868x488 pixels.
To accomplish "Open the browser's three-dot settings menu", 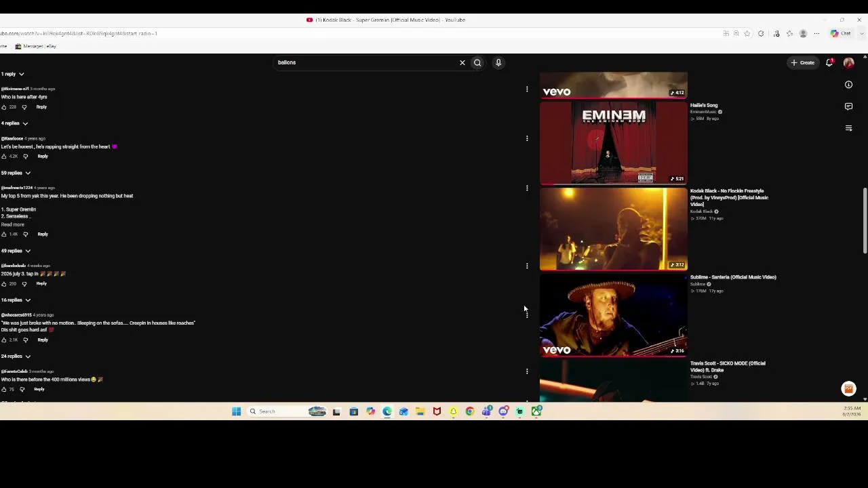I will [816, 33].
